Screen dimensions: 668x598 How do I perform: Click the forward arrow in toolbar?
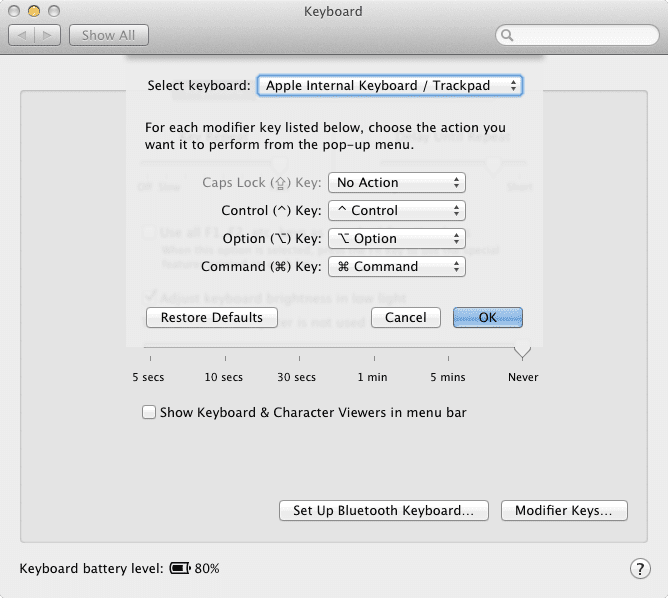[47, 35]
